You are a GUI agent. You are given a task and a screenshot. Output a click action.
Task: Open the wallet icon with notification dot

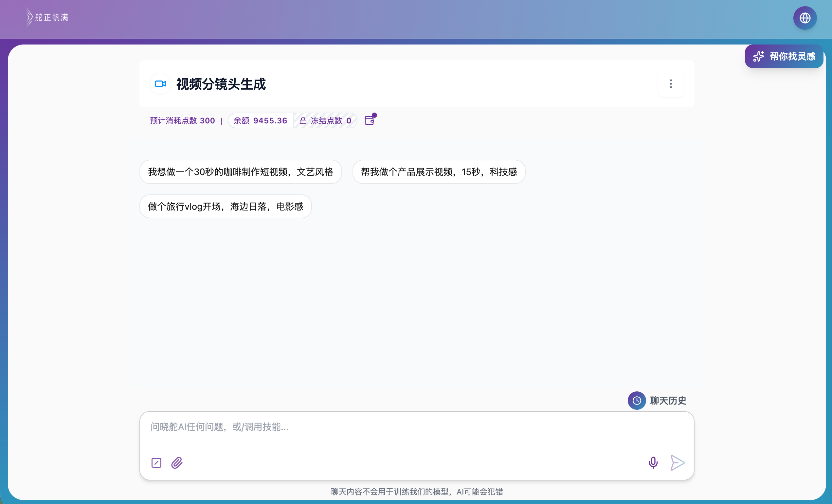(x=370, y=120)
